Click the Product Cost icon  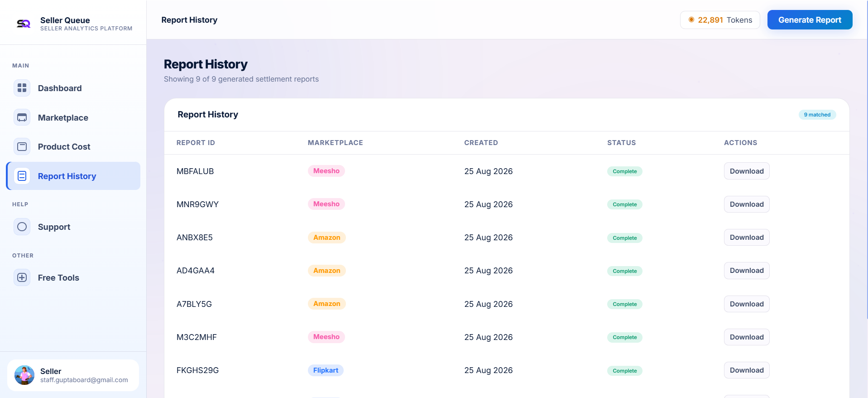pos(22,146)
